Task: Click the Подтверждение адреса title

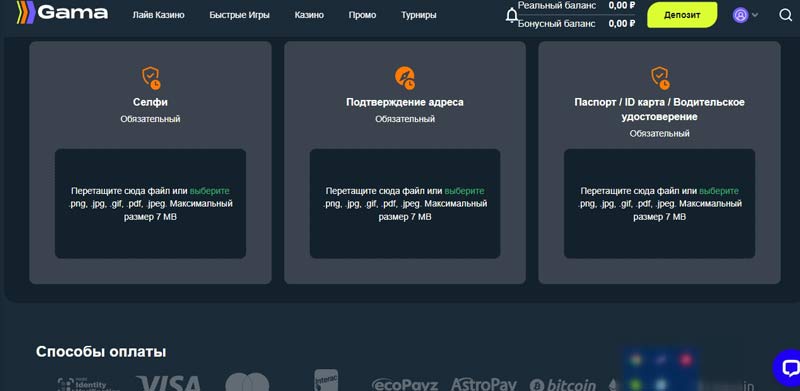Action: coord(405,102)
